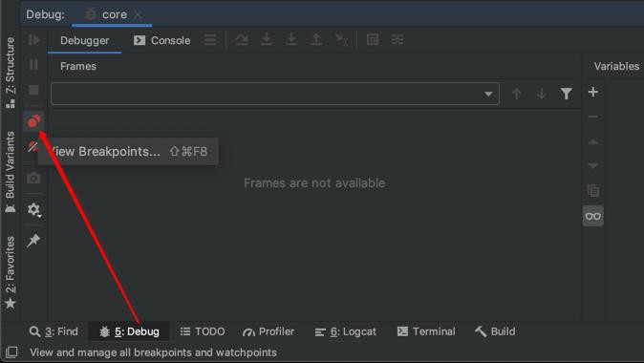Click duplicate watch copy icon

click(x=593, y=190)
